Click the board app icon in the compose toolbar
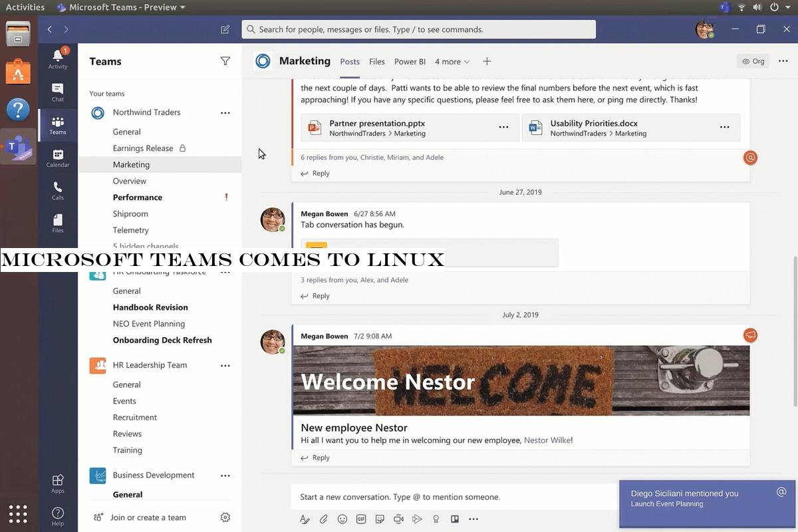Viewport: 798px width, 532px height. [455, 519]
